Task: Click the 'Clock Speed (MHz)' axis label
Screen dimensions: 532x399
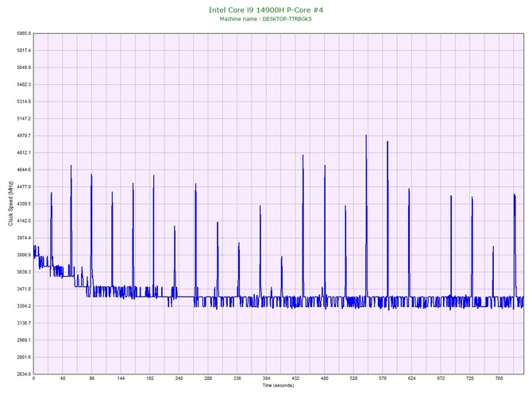Action: click(x=10, y=204)
